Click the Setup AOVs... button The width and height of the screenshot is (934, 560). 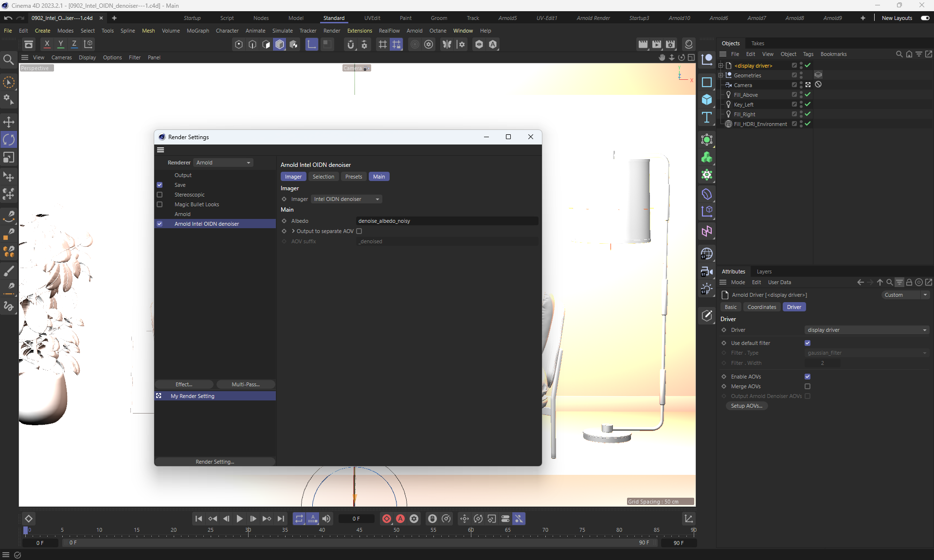(746, 406)
